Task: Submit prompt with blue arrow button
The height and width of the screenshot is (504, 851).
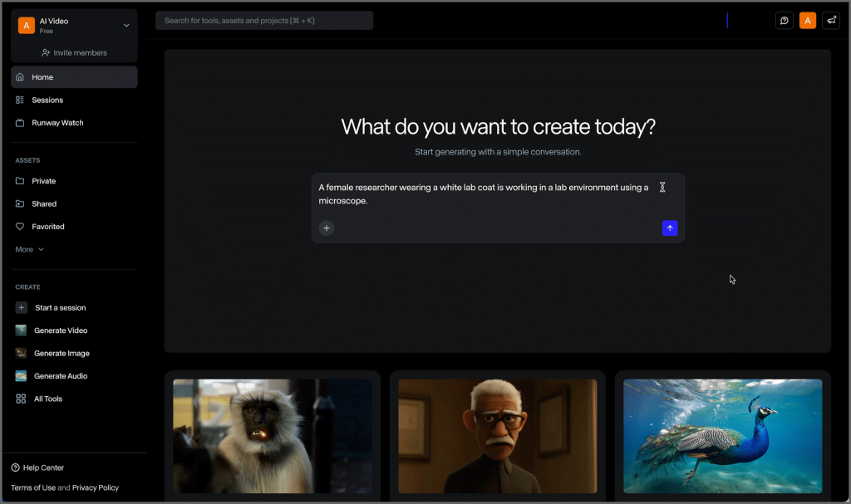Action: point(670,228)
